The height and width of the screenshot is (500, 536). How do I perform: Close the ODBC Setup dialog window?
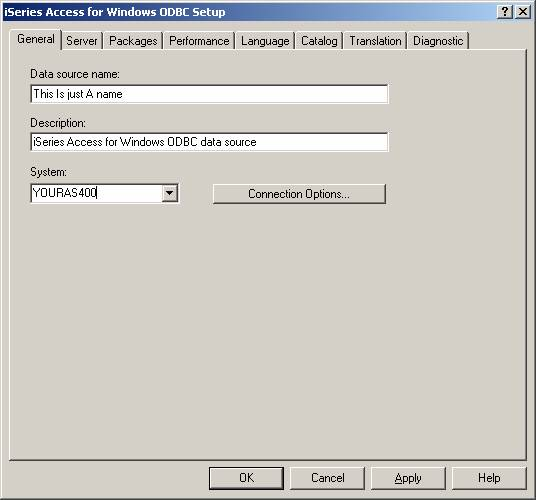click(x=522, y=12)
